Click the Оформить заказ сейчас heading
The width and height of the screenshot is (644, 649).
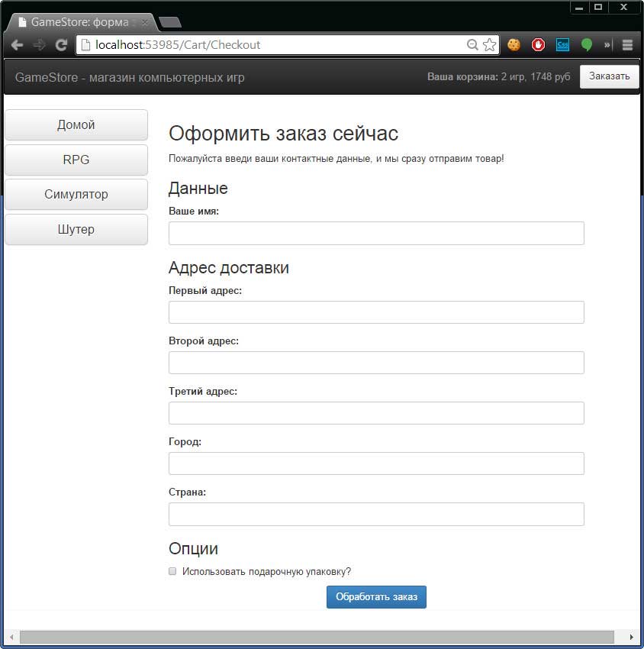pyautogui.click(x=283, y=134)
